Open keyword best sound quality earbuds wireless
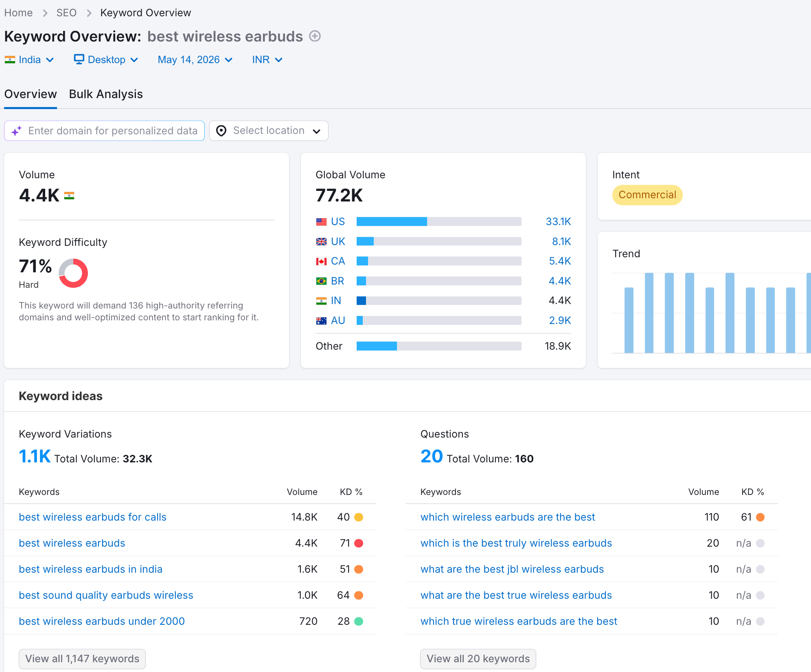Viewport: 811px width, 672px height. point(106,595)
